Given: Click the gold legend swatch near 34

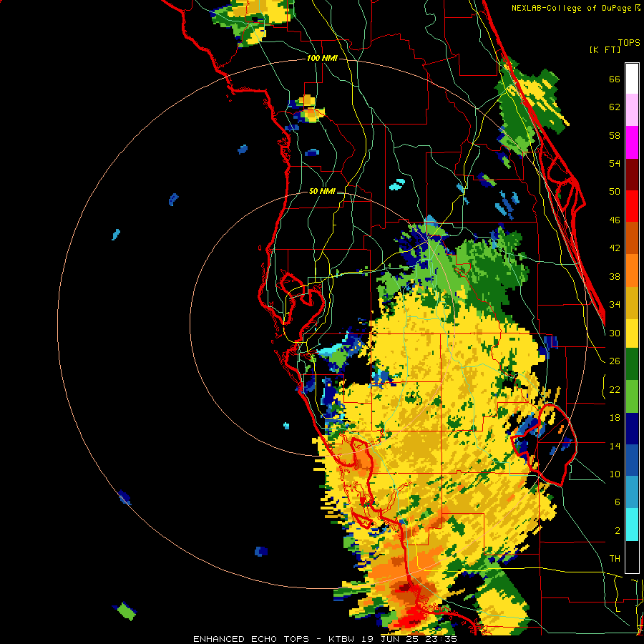Looking at the screenshot, I should [632, 303].
